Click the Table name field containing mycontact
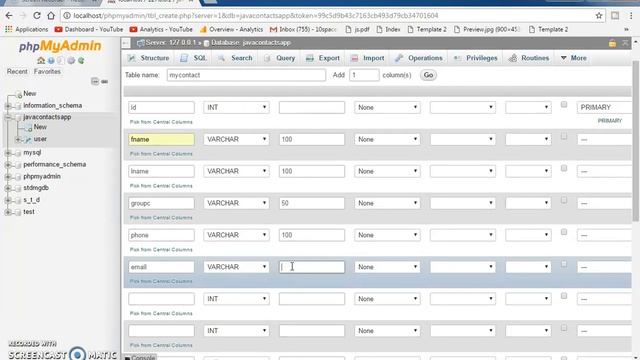This screenshot has width=640, height=360. click(x=246, y=75)
